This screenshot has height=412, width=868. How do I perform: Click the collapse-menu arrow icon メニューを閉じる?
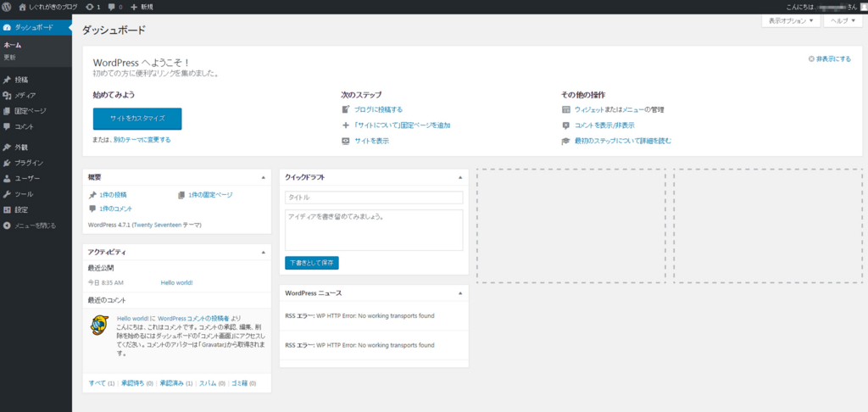pos(7,225)
